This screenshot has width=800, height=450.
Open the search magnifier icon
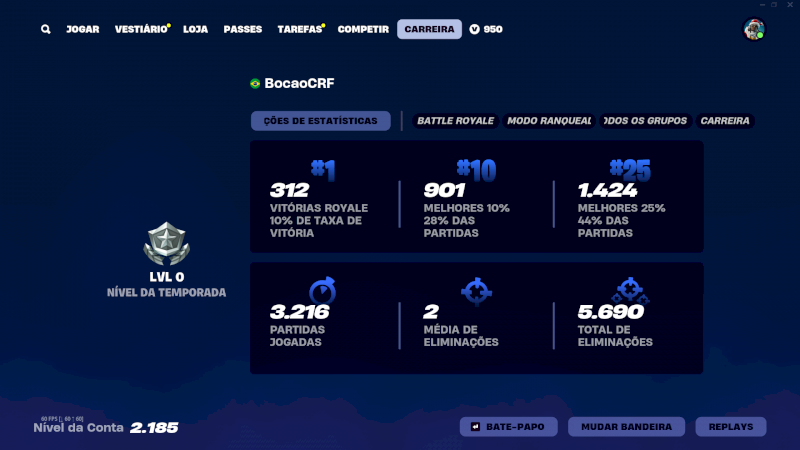tap(45, 29)
